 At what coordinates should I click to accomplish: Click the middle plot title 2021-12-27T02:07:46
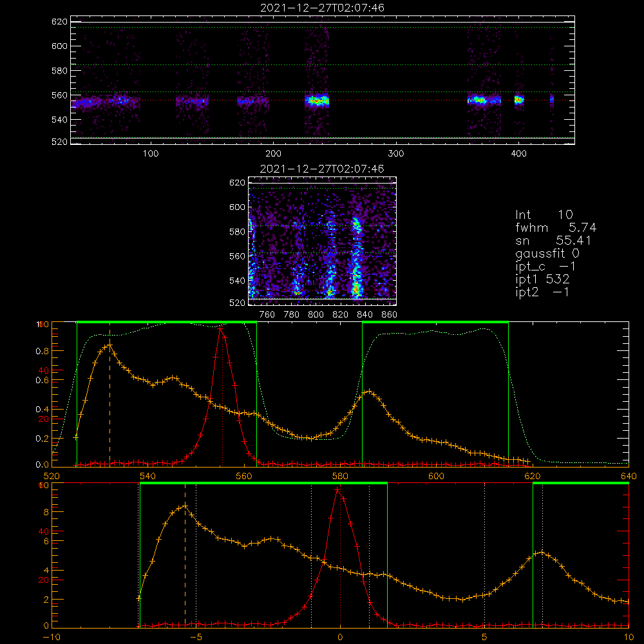pos(322,169)
